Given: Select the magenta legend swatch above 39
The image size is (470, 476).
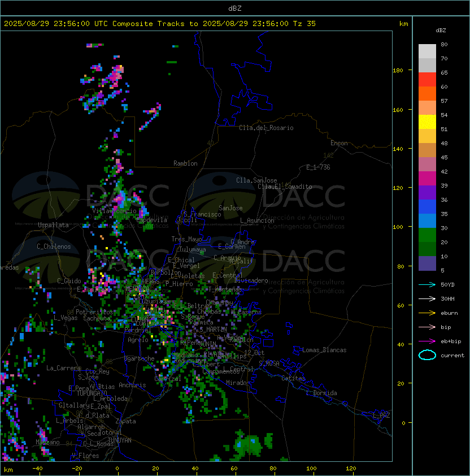Looking at the screenshot, I should [427, 179].
